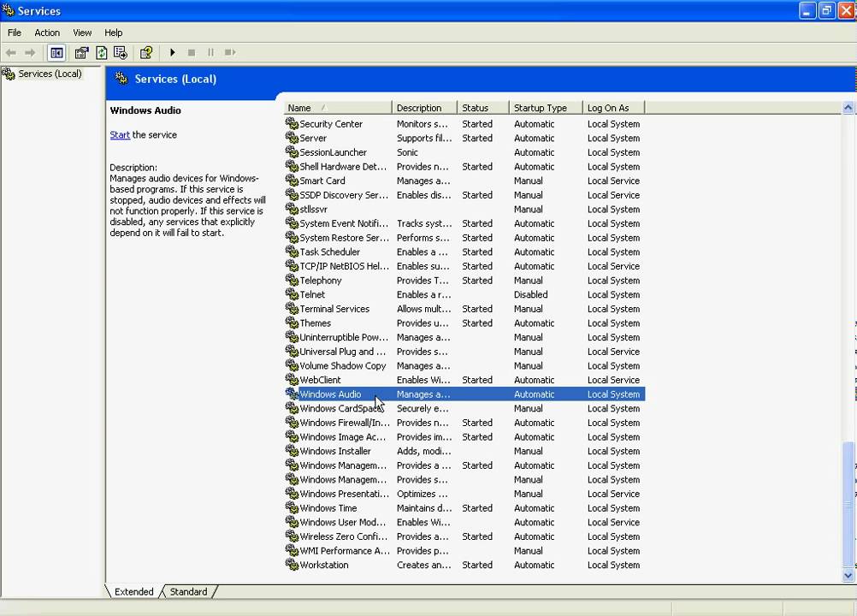Click the Export List toolbar icon
Viewport: 857px width, 616px height.
click(x=121, y=52)
